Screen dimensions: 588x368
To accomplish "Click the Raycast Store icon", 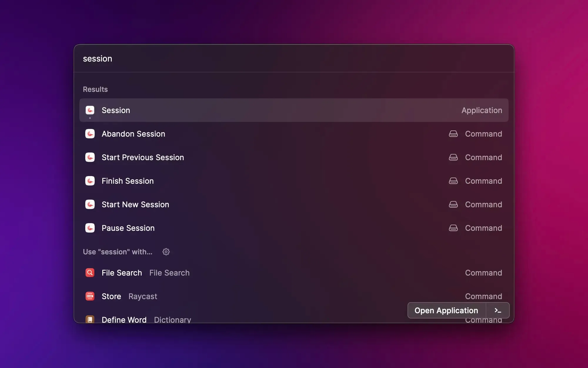I will coord(90,296).
